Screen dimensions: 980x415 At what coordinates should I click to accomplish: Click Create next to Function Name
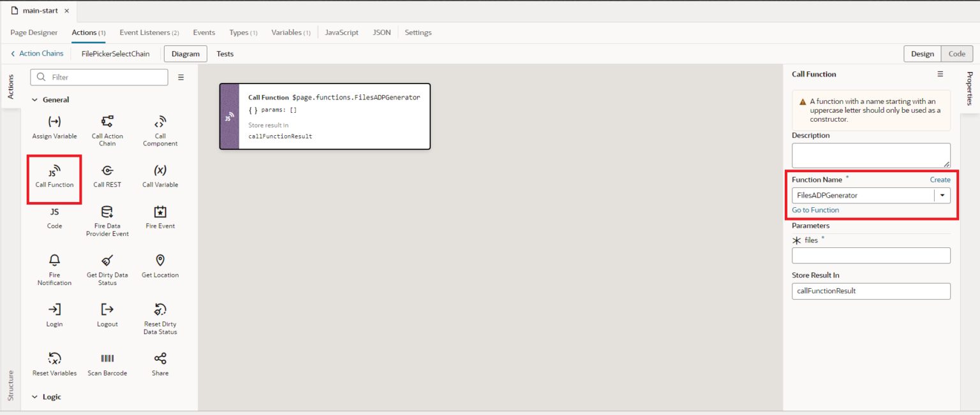[x=940, y=179]
